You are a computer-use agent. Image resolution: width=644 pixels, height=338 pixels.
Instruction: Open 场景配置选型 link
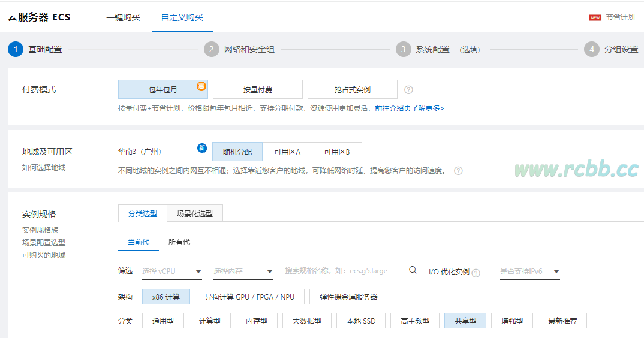coord(44,243)
